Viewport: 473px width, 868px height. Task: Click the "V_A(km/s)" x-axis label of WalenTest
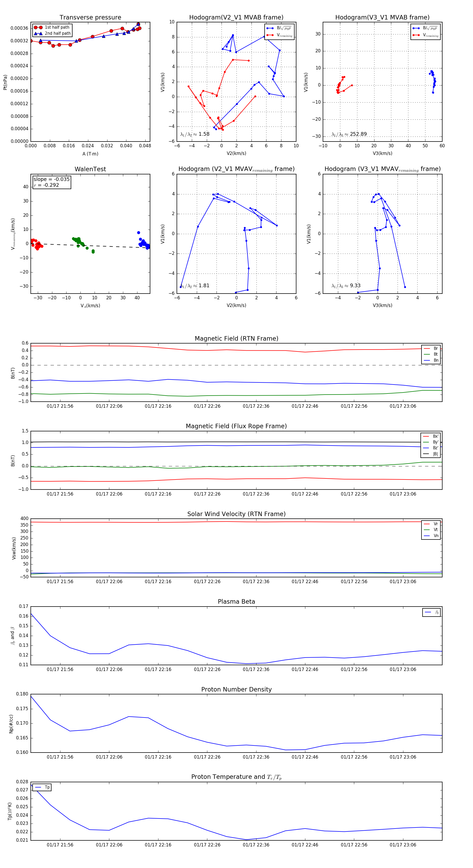(90, 306)
